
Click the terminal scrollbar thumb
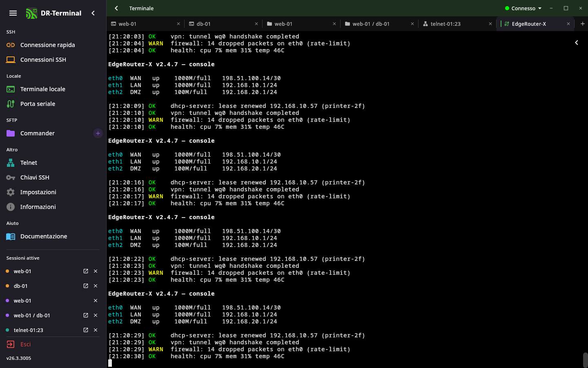coord(585,360)
